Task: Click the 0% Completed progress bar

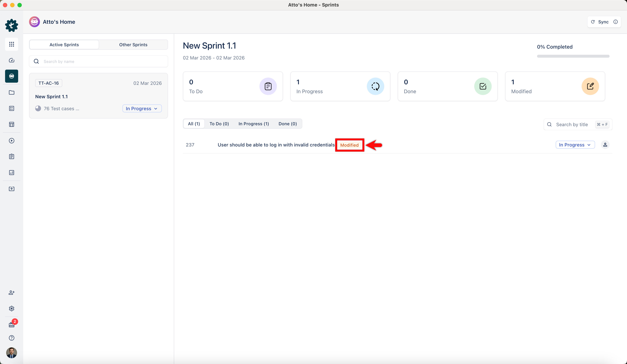Action: pos(573,56)
